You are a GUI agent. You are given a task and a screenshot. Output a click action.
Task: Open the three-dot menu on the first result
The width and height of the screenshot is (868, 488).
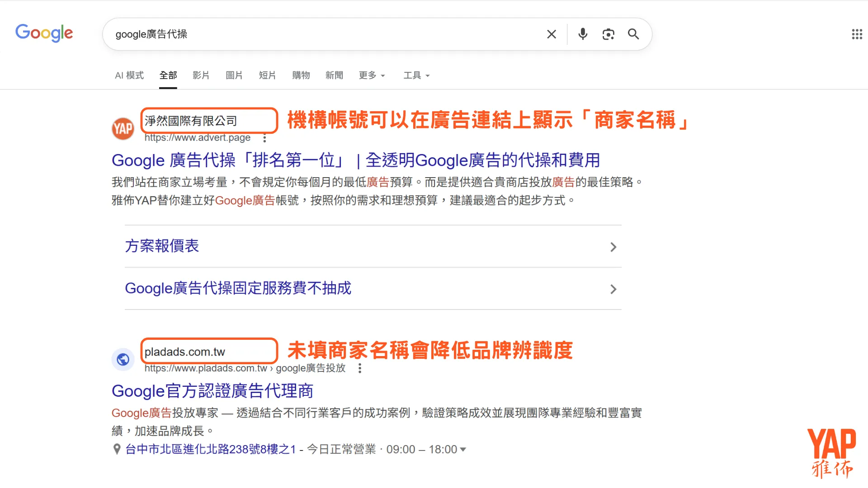264,139
